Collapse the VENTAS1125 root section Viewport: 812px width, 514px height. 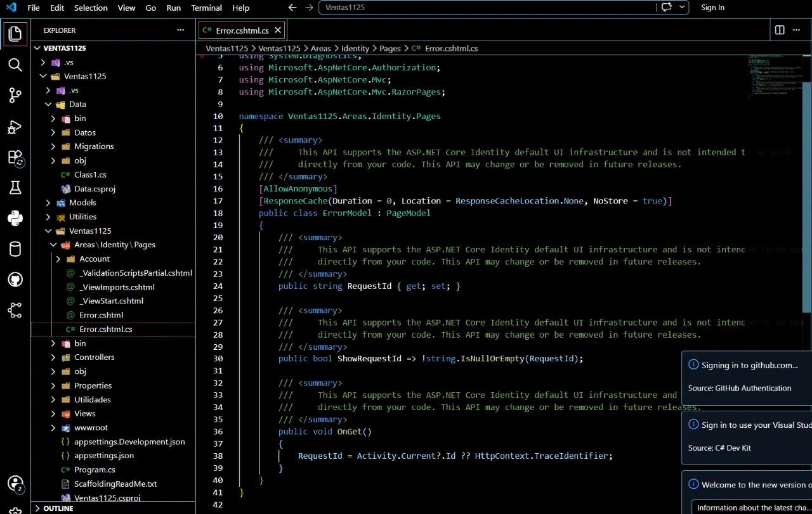pyautogui.click(x=37, y=48)
